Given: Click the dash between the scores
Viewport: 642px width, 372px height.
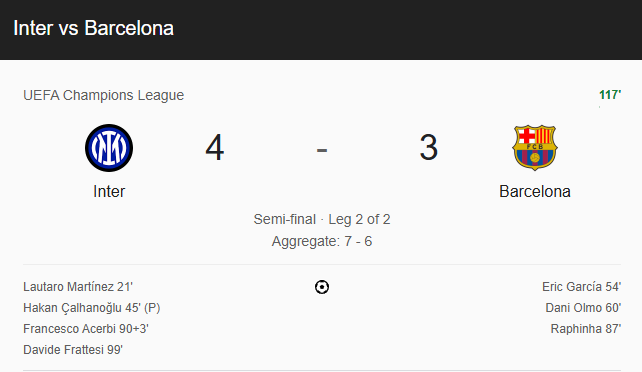Looking at the screenshot, I should pyautogui.click(x=322, y=150).
